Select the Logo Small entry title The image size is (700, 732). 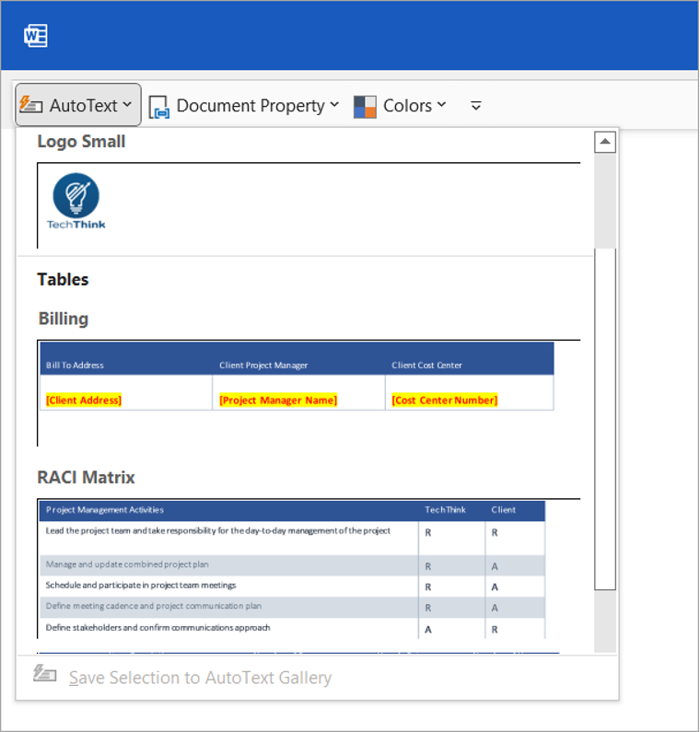point(81,141)
